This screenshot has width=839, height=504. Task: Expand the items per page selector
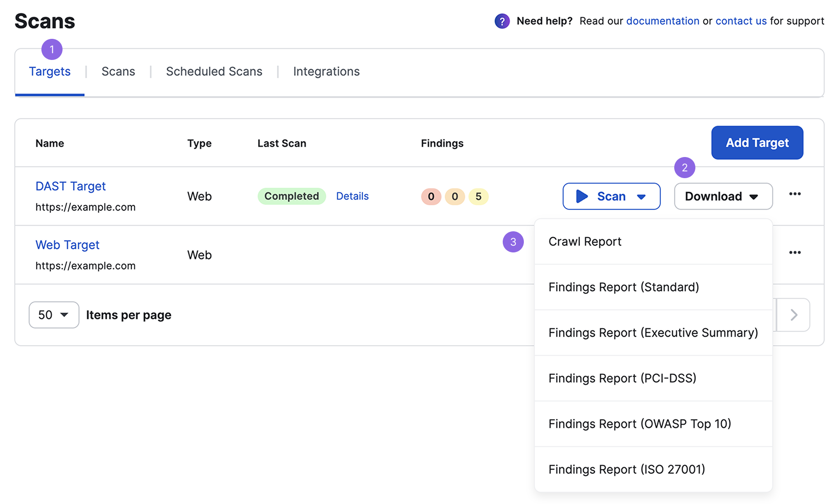point(53,314)
